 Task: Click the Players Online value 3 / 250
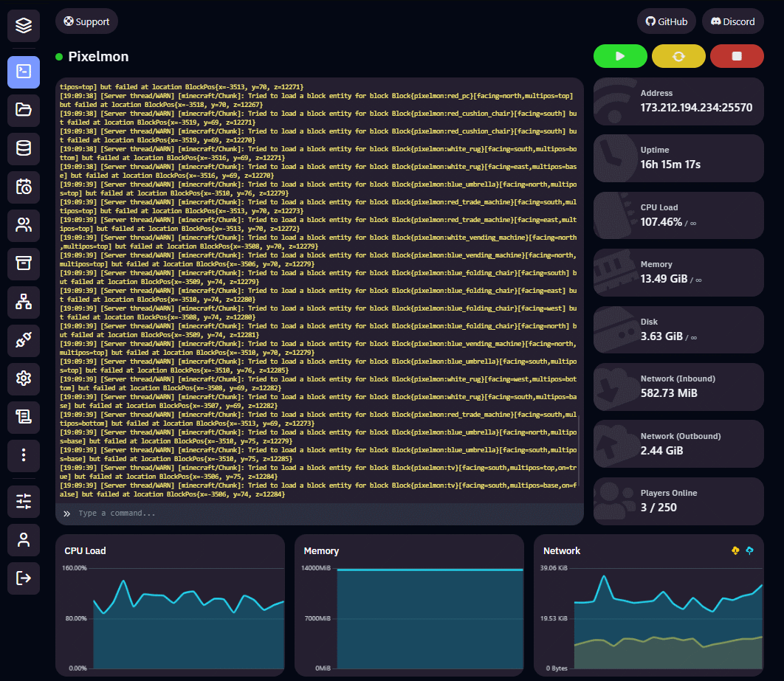point(659,508)
